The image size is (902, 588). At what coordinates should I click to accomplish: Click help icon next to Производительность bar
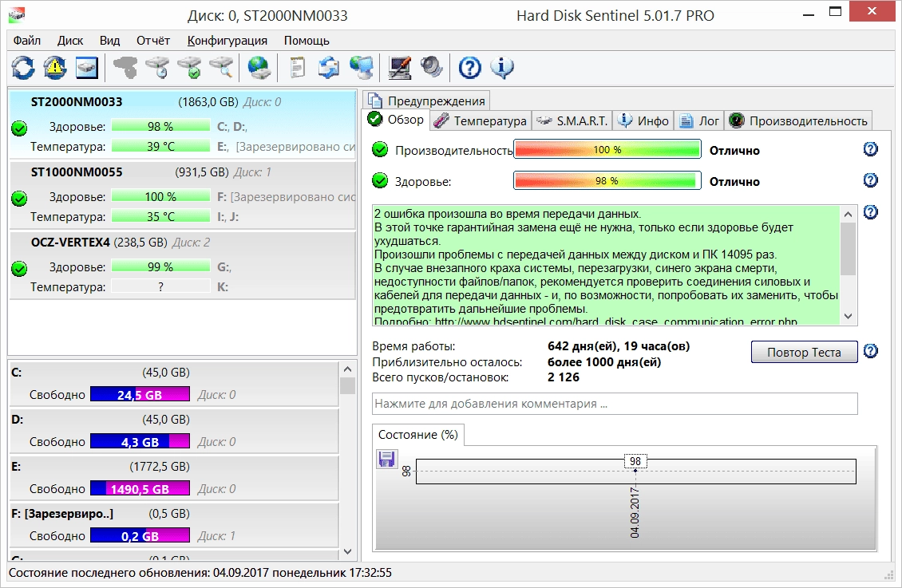point(871,149)
